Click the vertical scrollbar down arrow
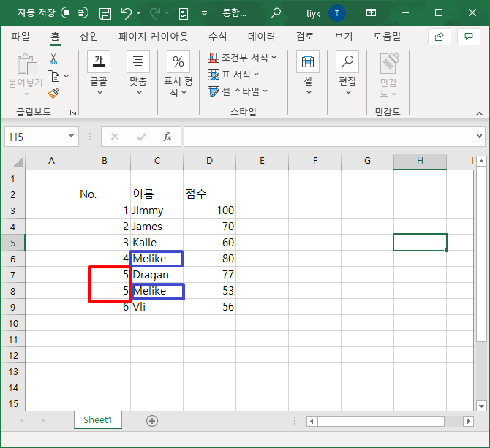This screenshot has width=490, height=448. [481, 406]
